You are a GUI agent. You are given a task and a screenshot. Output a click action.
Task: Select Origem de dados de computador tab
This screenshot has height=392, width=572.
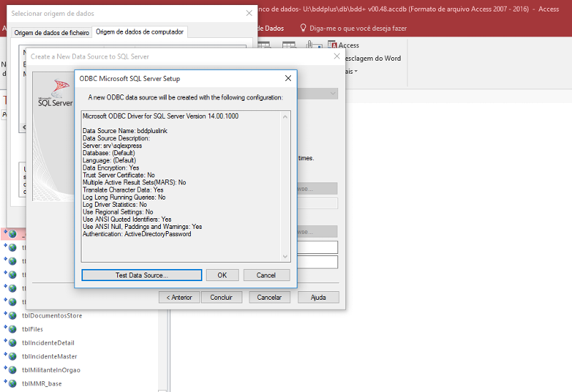139,31
